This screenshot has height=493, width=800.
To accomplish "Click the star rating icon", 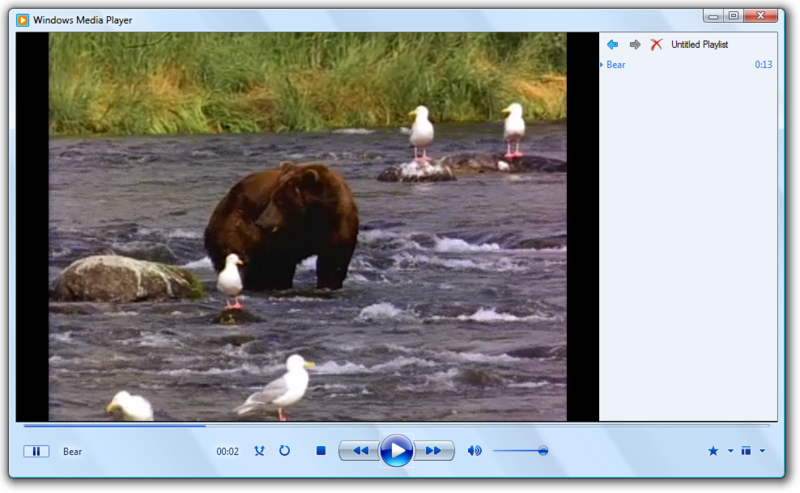I will (713, 451).
